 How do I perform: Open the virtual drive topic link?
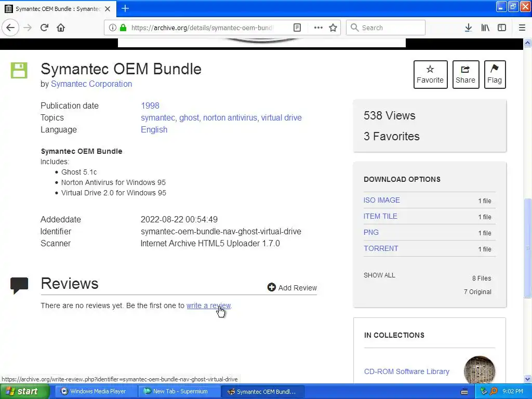281,118
